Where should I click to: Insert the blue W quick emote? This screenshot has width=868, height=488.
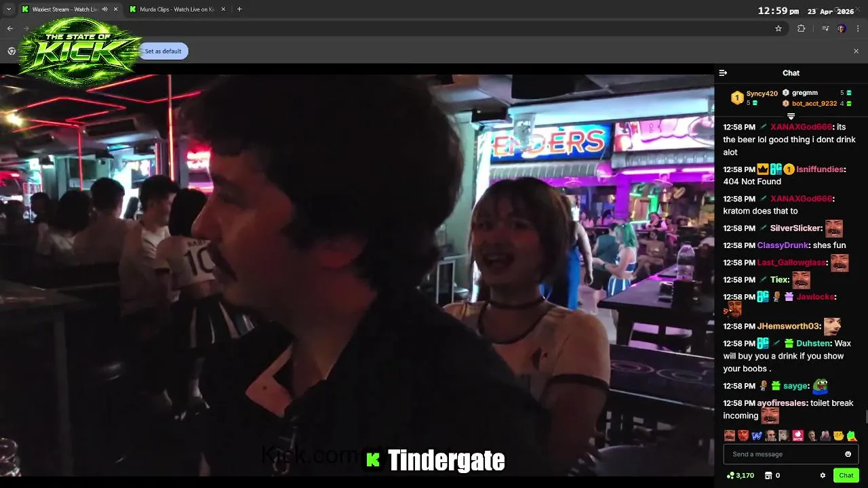(757, 435)
